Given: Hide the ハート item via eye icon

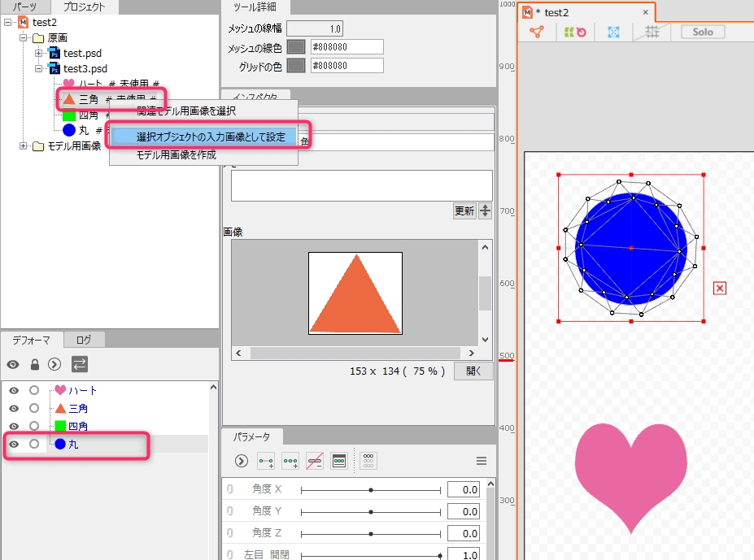Looking at the screenshot, I should point(14,391).
